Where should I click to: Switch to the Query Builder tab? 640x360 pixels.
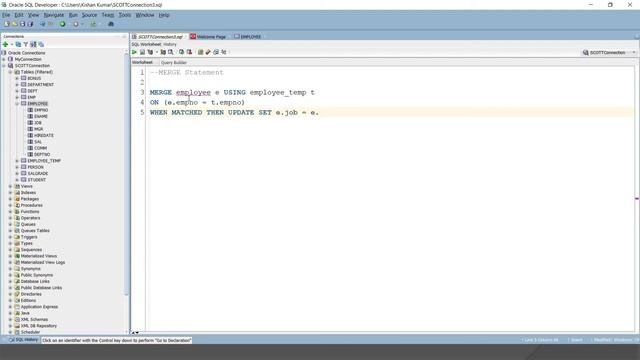pyautogui.click(x=174, y=63)
